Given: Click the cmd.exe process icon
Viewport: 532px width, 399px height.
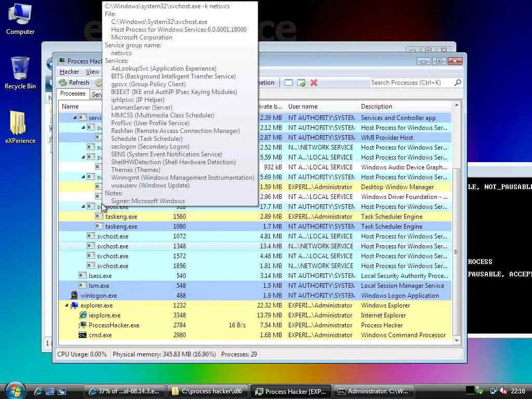Looking at the screenshot, I should click(x=83, y=335).
